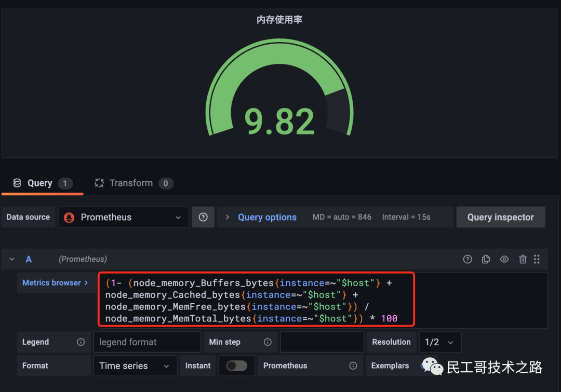Duplicate query A
This screenshot has width=561, height=392.
click(486, 259)
